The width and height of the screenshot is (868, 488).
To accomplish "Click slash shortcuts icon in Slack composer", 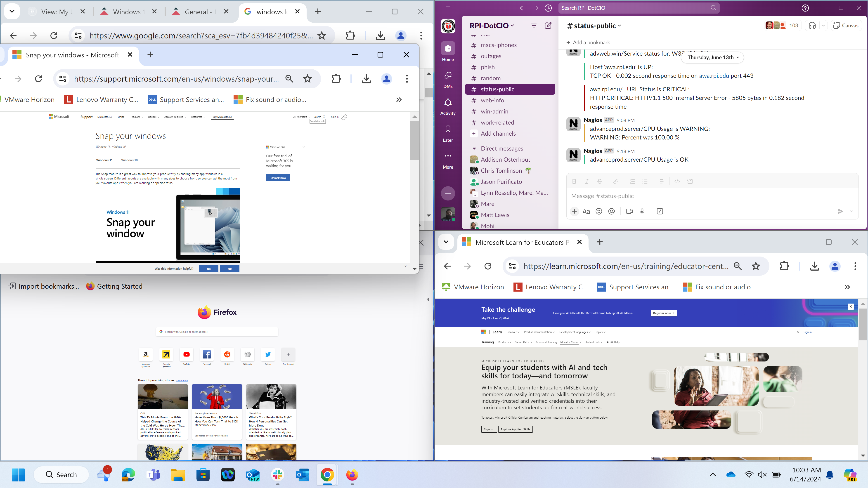I will [660, 211].
